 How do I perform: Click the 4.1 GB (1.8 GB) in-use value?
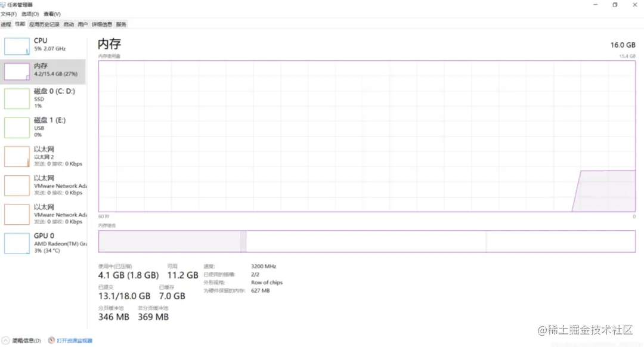pyautogui.click(x=128, y=275)
